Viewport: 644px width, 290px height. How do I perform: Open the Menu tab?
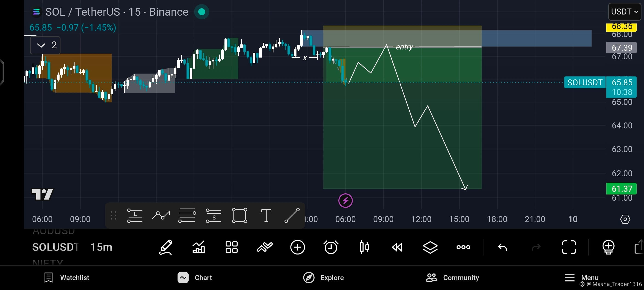[x=581, y=278]
